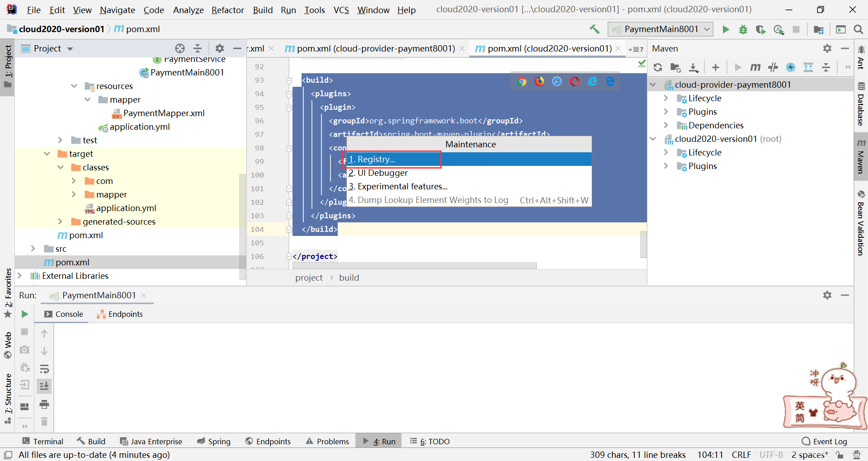
Task: Expand Dependencies in Maven tree
Action: point(666,125)
